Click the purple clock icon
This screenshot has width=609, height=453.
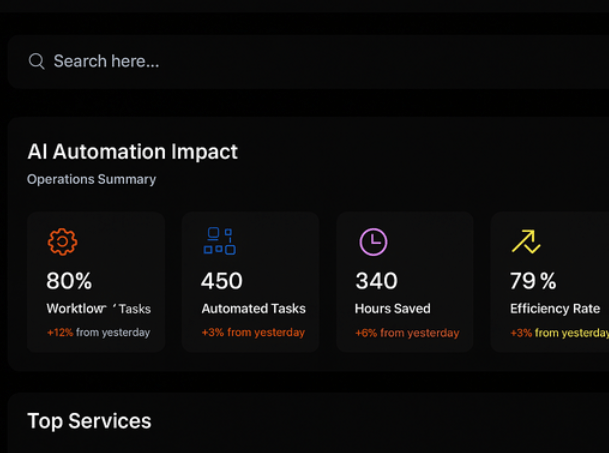pyautogui.click(x=373, y=242)
